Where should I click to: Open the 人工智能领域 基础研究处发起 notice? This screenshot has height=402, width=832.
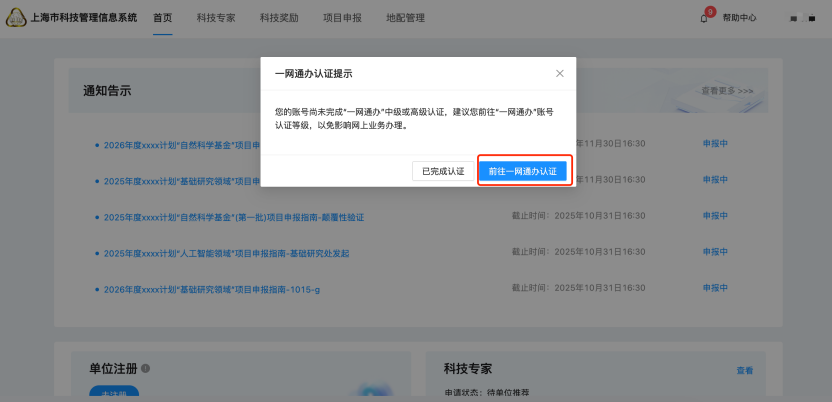(226, 253)
